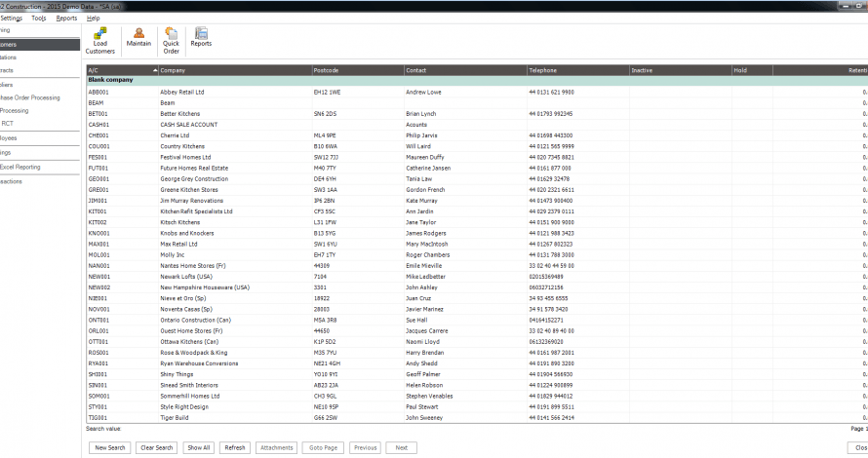Select George Grey Construction row
The width and height of the screenshot is (868, 458).
point(477,179)
